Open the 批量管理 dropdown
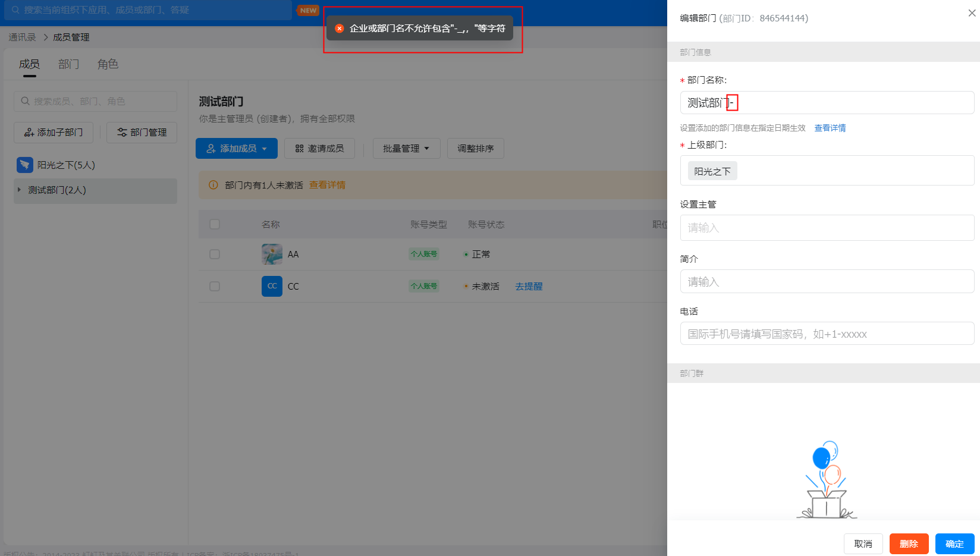This screenshot has width=980, height=556. [406, 148]
